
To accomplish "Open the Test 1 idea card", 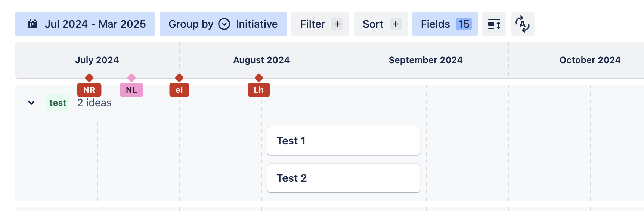I will (343, 141).
